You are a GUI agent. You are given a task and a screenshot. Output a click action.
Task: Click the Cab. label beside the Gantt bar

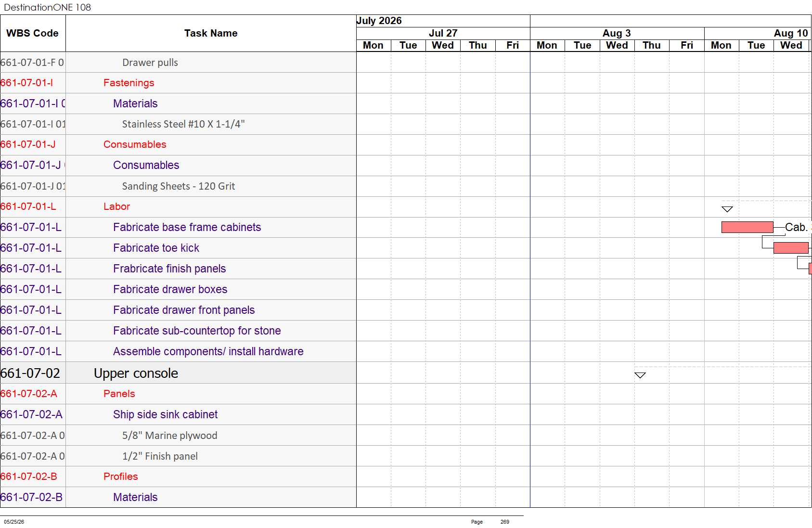(x=796, y=227)
